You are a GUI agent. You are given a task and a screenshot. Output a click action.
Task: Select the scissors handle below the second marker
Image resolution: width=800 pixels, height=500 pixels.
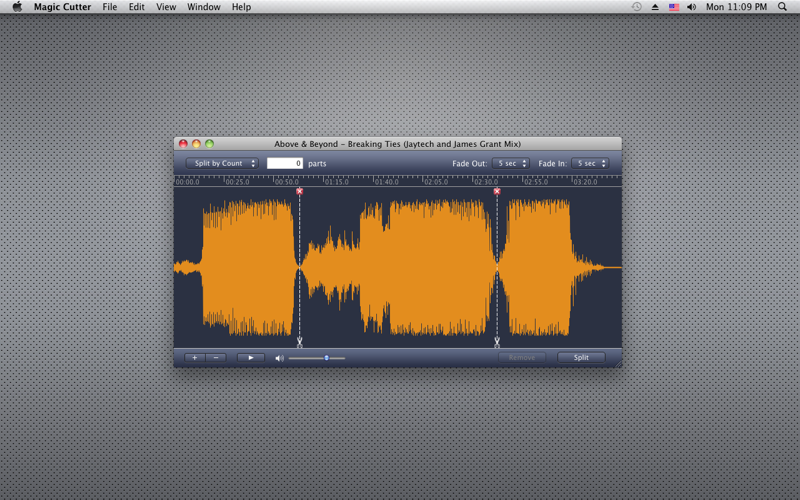[497, 342]
